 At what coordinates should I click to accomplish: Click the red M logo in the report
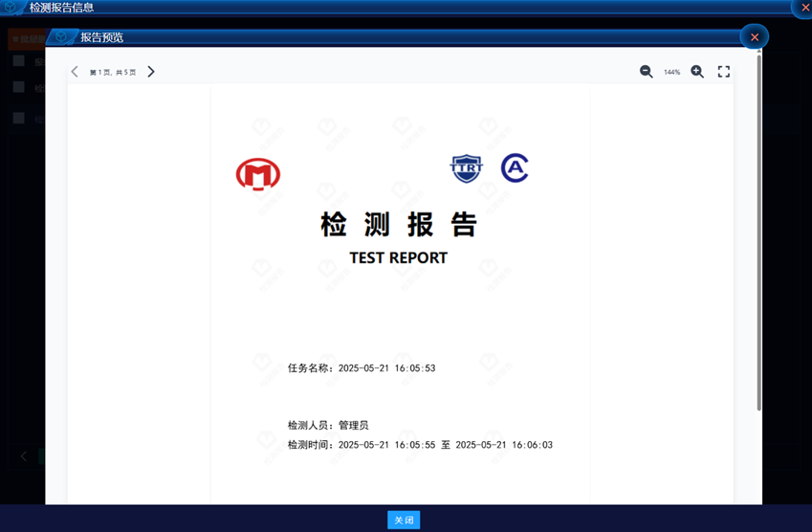[258, 174]
